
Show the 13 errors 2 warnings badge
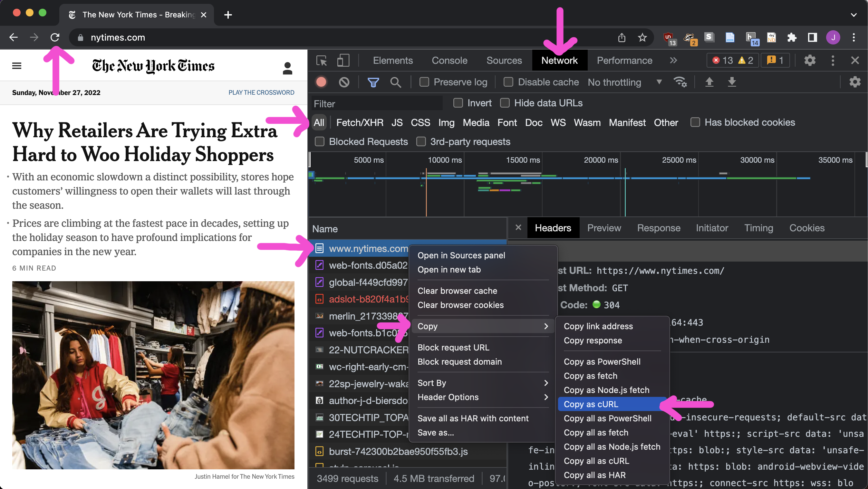733,61
